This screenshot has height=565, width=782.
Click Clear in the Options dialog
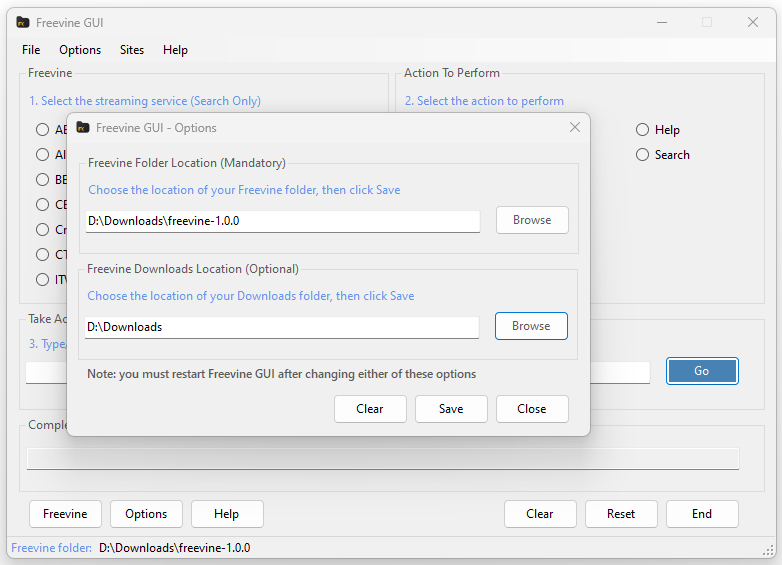click(370, 409)
